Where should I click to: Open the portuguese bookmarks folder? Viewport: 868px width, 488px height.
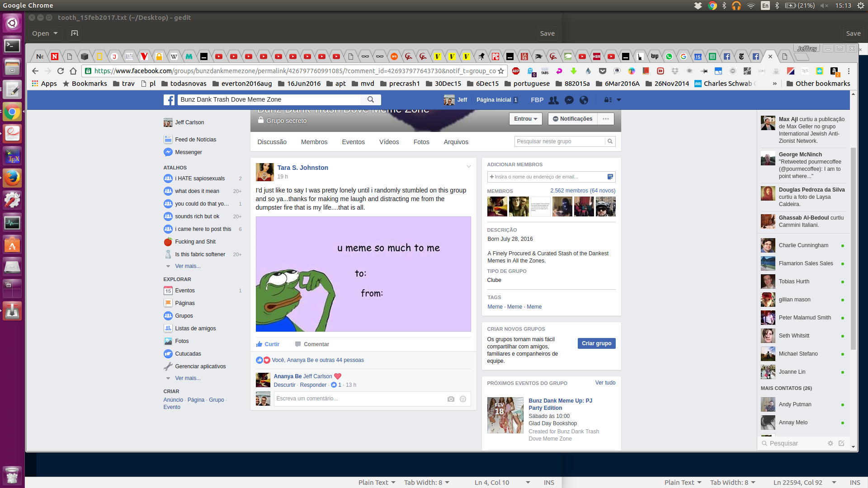(527, 84)
